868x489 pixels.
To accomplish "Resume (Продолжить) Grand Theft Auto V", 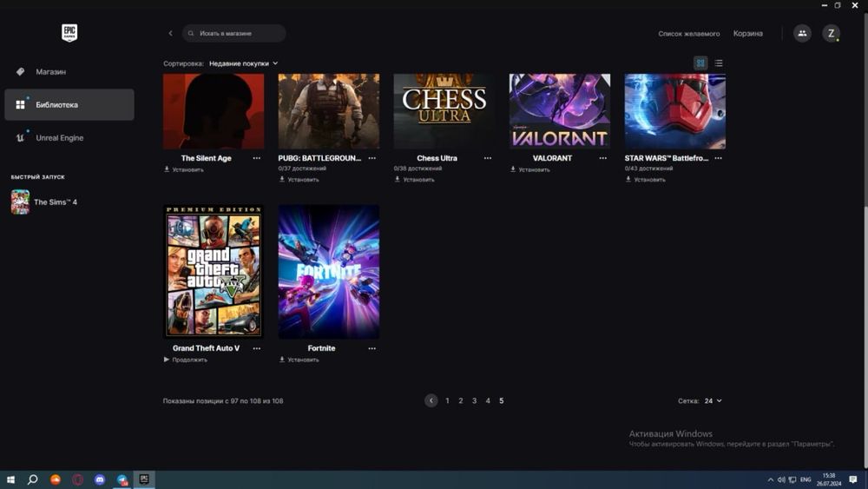I will point(186,360).
